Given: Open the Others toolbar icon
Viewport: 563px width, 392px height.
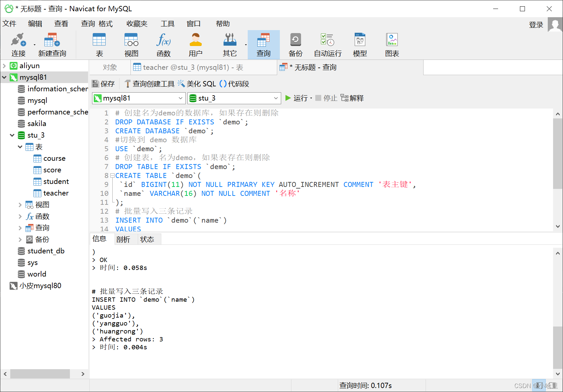Looking at the screenshot, I should tap(230, 45).
